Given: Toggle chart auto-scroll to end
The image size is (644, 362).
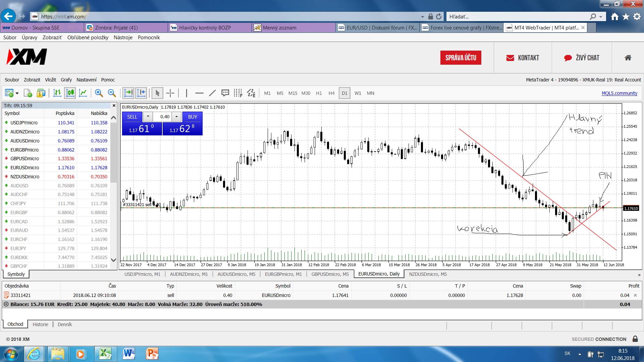Looking at the screenshot, I should [x=128, y=93].
